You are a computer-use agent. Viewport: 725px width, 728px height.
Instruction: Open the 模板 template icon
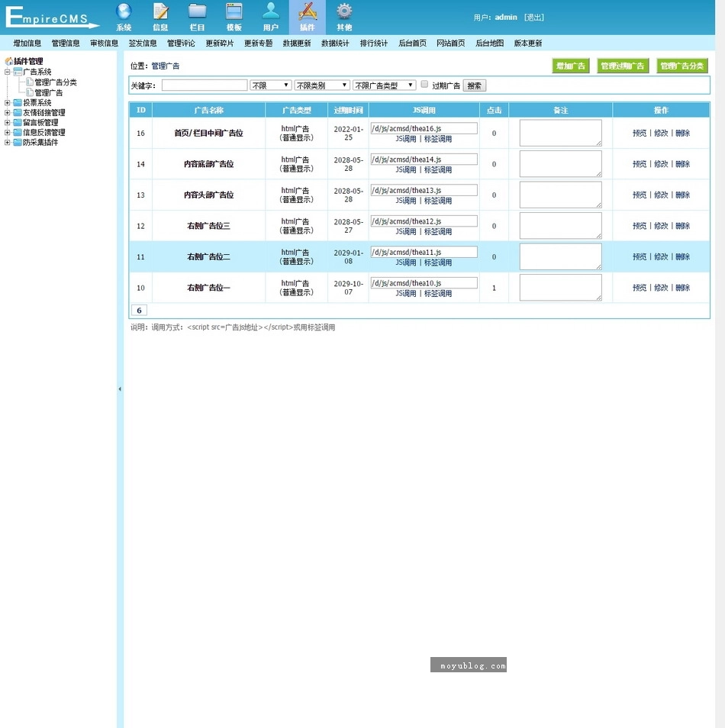coord(234,11)
